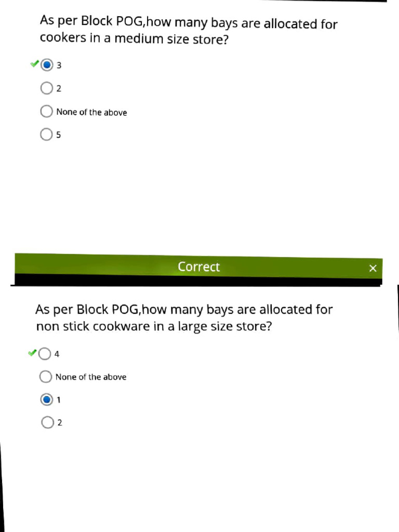The width and height of the screenshot is (399, 532).
Task: Select radio button 3 for cookers question
Action: (x=47, y=65)
